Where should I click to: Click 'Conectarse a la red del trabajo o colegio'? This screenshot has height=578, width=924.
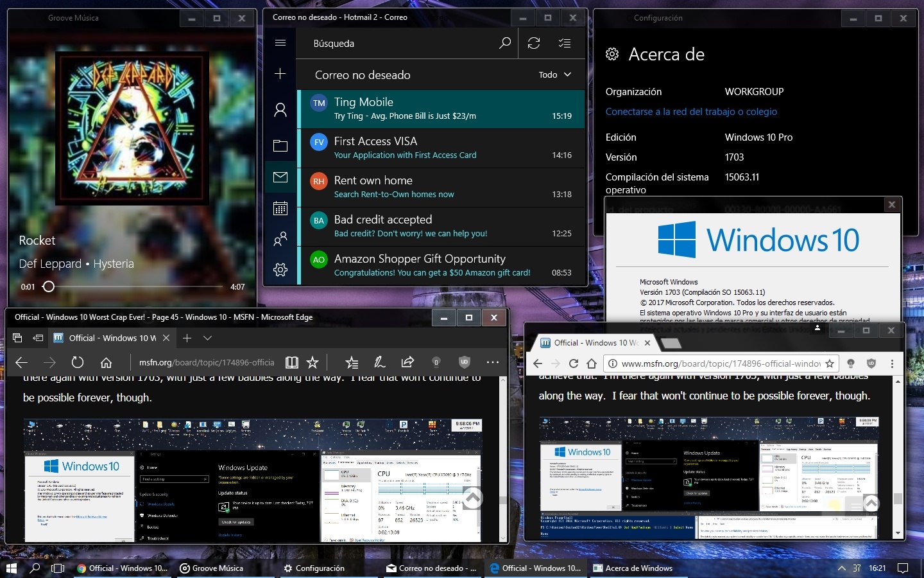pyautogui.click(x=691, y=112)
